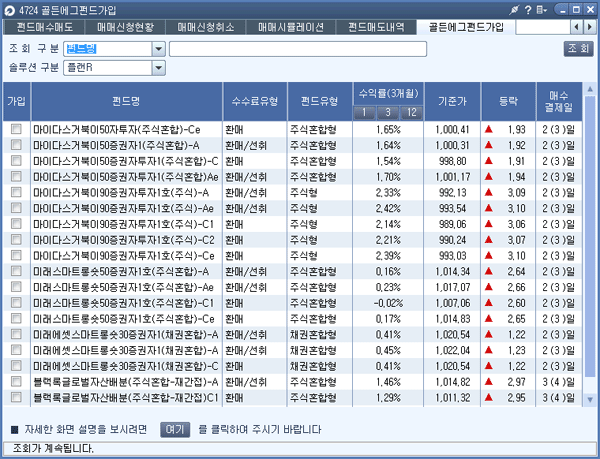Check 미래에셋스마트롱숏30증권자1(채권혼합)-C row checkbox
The width and height of the screenshot is (600, 459).
[x=16, y=366]
